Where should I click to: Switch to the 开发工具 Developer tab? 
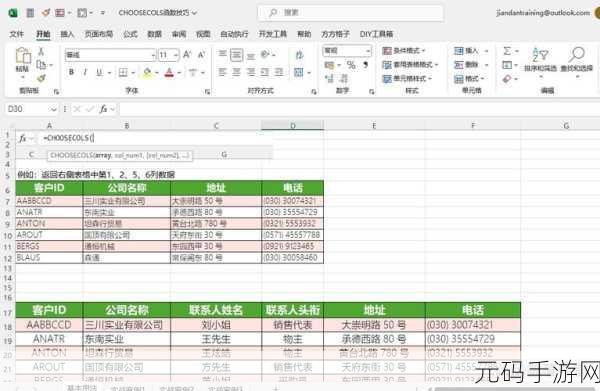coord(272,34)
